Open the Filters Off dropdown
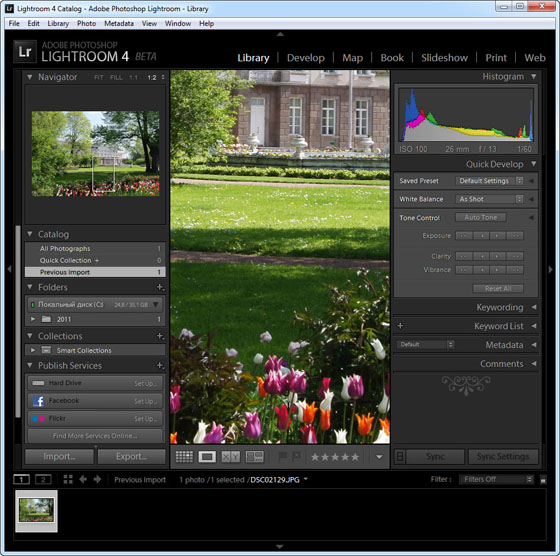 pyautogui.click(x=496, y=479)
